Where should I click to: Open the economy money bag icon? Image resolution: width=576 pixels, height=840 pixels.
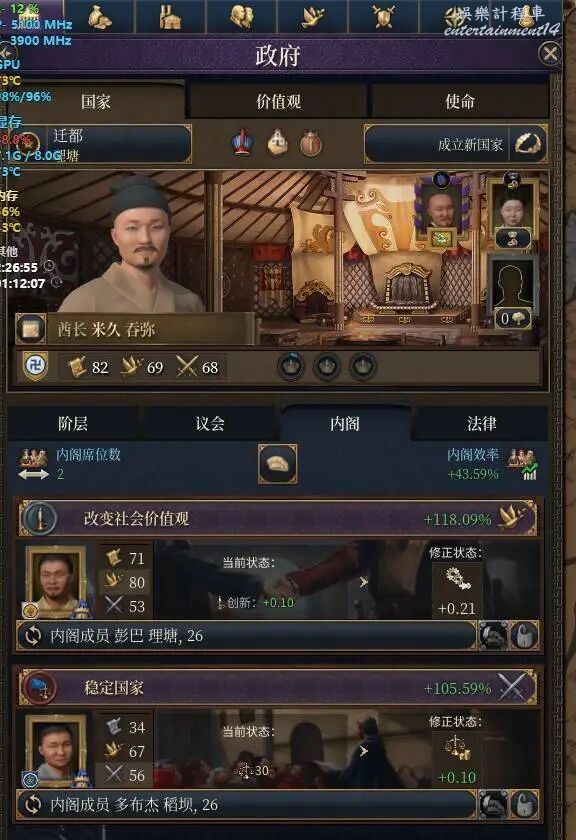(x=100, y=17)
